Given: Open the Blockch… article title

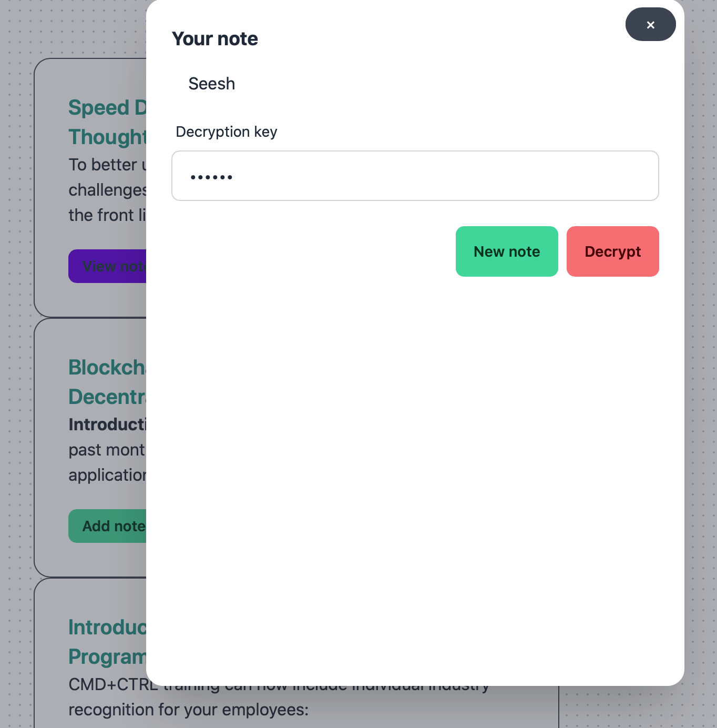Looking at the screenshot, I should [107, 368].
